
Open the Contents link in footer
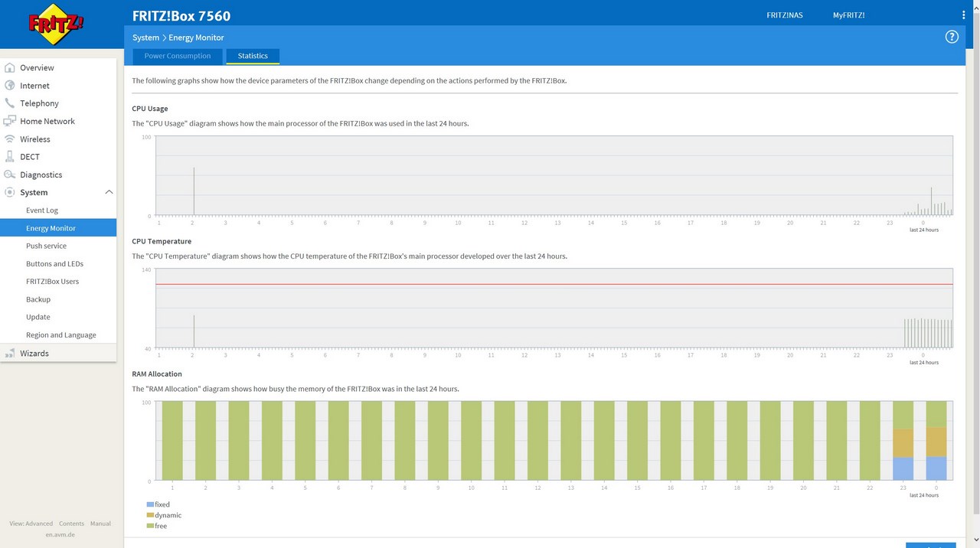point(72,524)
